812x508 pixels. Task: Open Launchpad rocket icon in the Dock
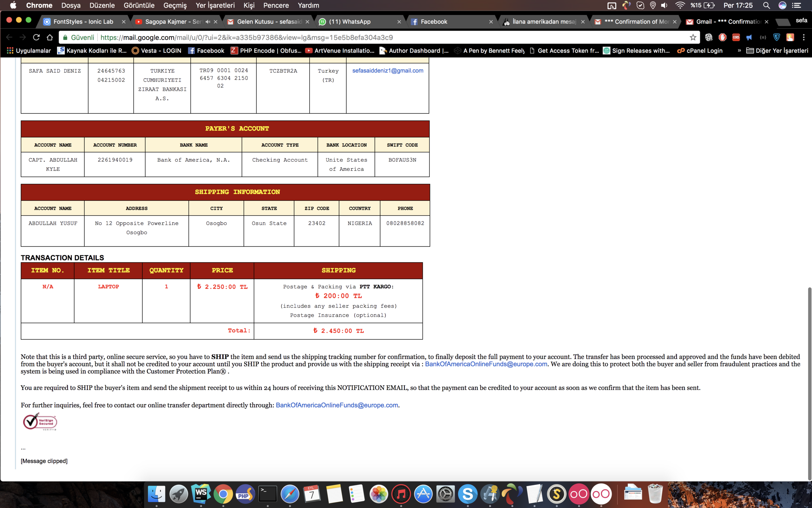(x=179, y=494)
